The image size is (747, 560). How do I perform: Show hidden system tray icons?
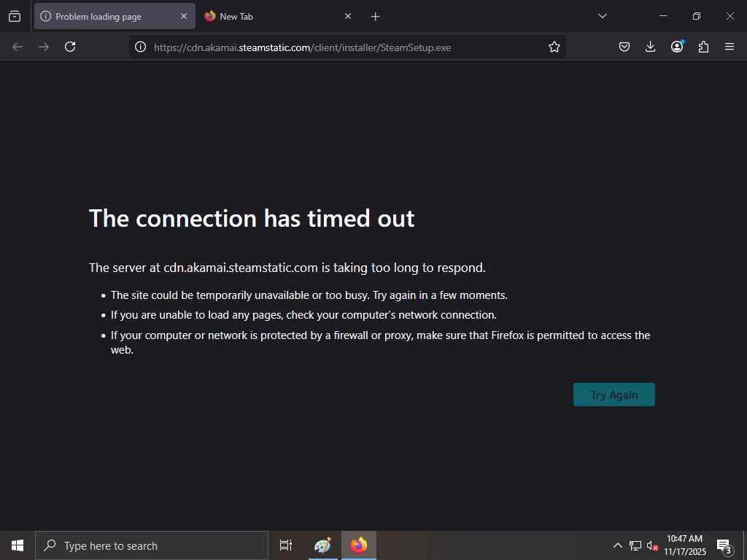click(617, 545)
